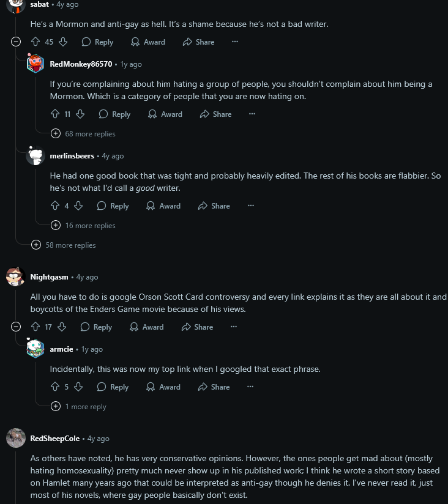
Task: Downvote armcie's reply
Action: 79,387
